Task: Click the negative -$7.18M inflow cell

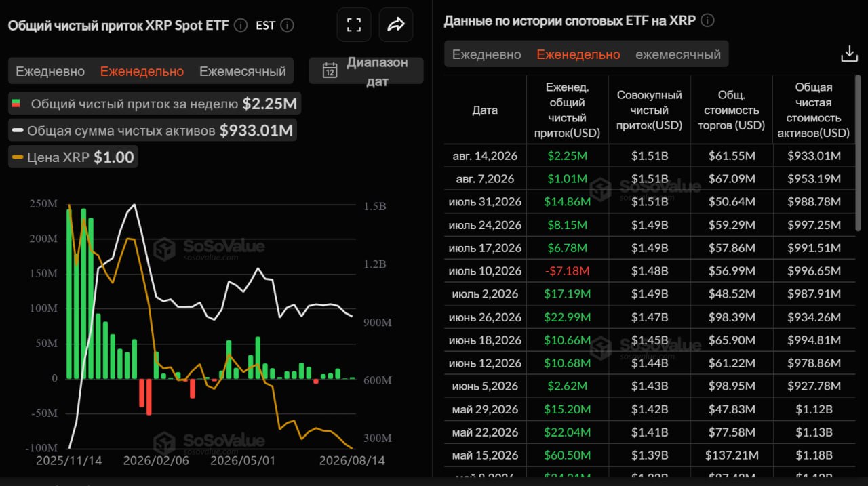Action: click(568, 271)
